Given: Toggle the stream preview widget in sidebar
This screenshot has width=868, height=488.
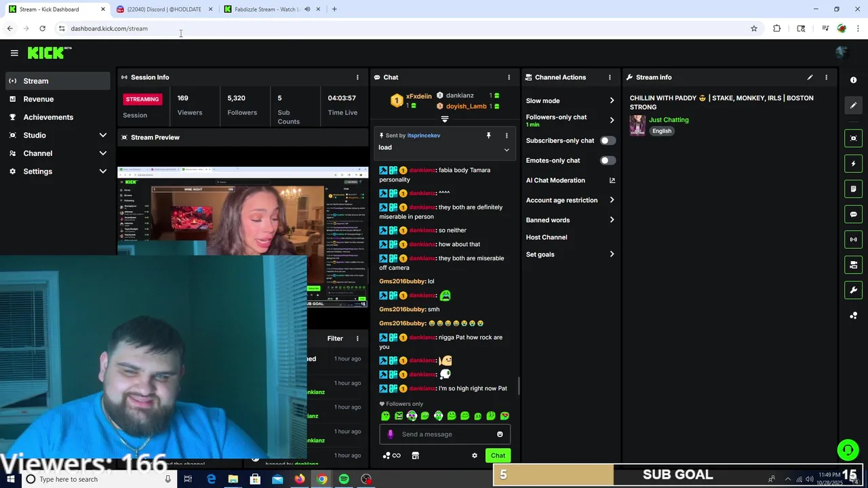Looking at the screenshot, I should (x=853, y=138).
